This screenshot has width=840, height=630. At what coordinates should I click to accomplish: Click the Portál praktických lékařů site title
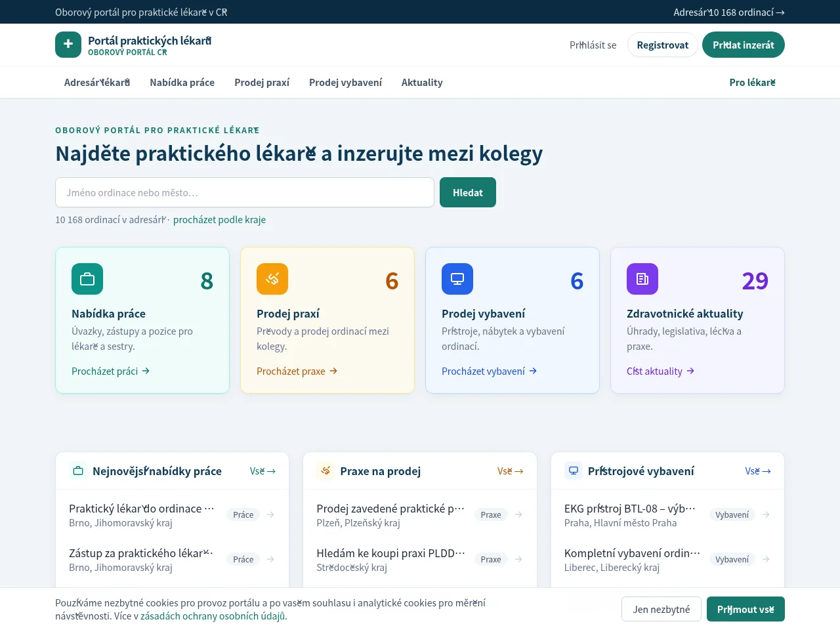click(x=150, y=41)
